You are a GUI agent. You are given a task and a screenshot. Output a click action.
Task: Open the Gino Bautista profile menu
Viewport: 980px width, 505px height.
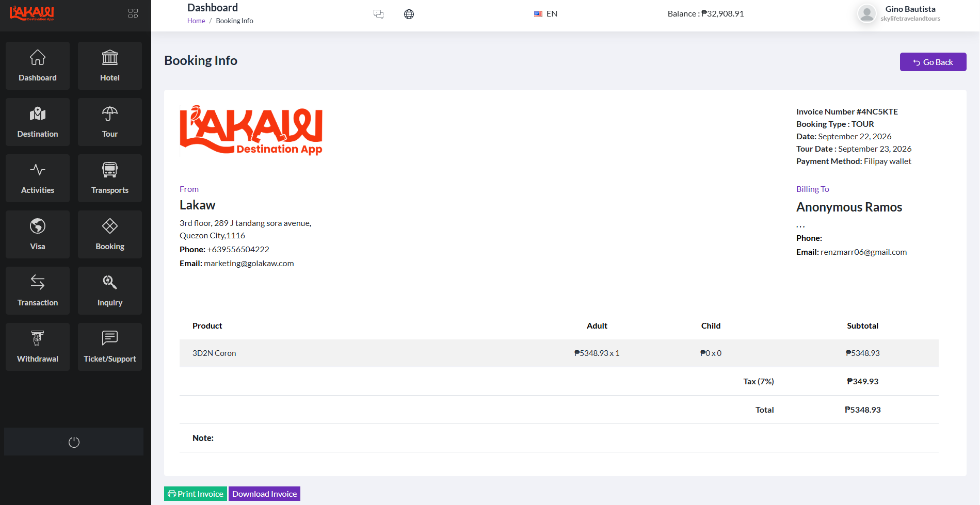[x=898, y=14]
